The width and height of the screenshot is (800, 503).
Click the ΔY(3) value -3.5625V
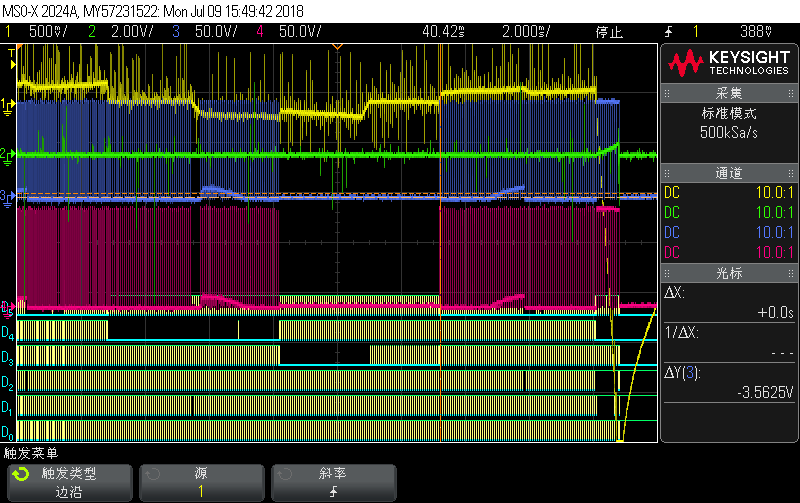765,392
